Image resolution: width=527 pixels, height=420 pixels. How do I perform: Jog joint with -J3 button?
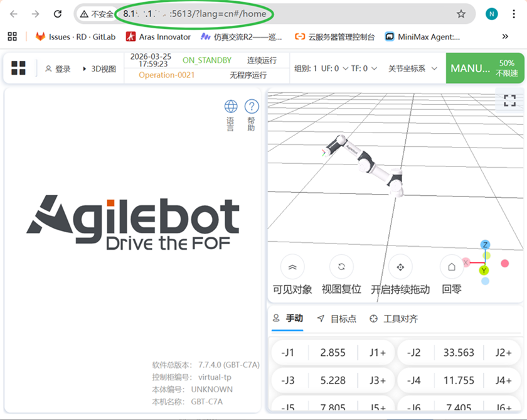pyautogui.click(x=288, y=380)
